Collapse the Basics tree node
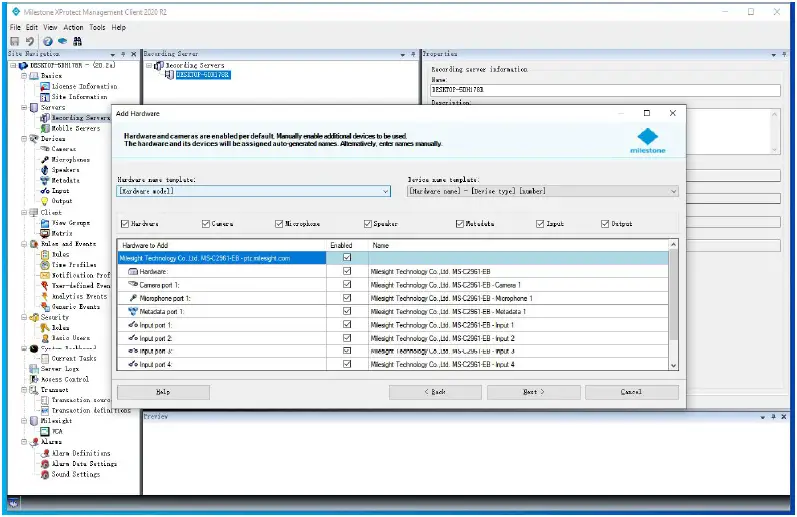797x517 pixels. pyautogui.click(x=24, y=76)
